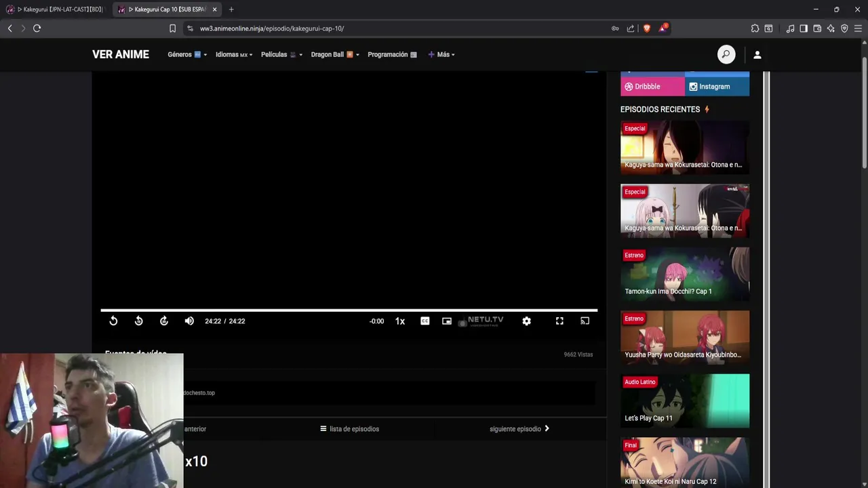
Task: Open the Dribbble social link
Action: 652,87
